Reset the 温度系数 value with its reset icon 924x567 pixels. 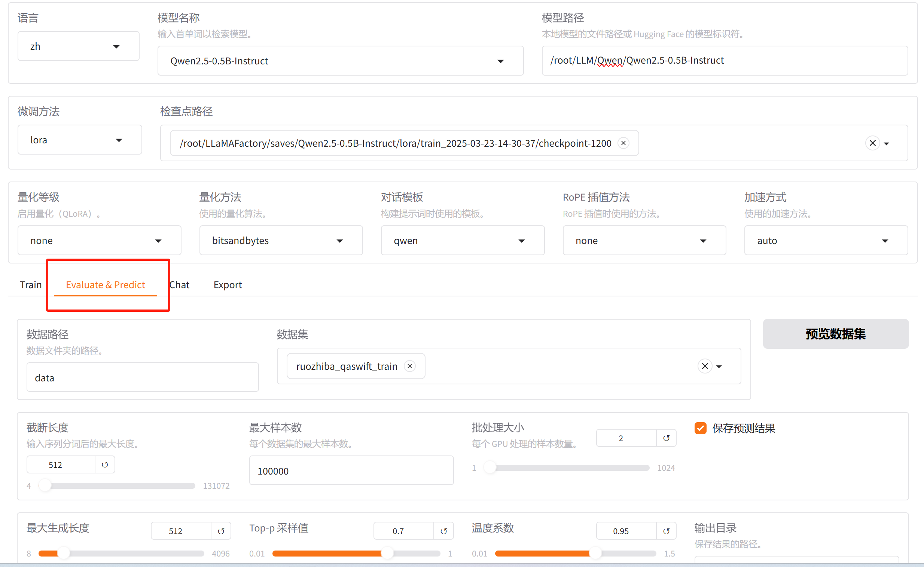click(666, 531)
